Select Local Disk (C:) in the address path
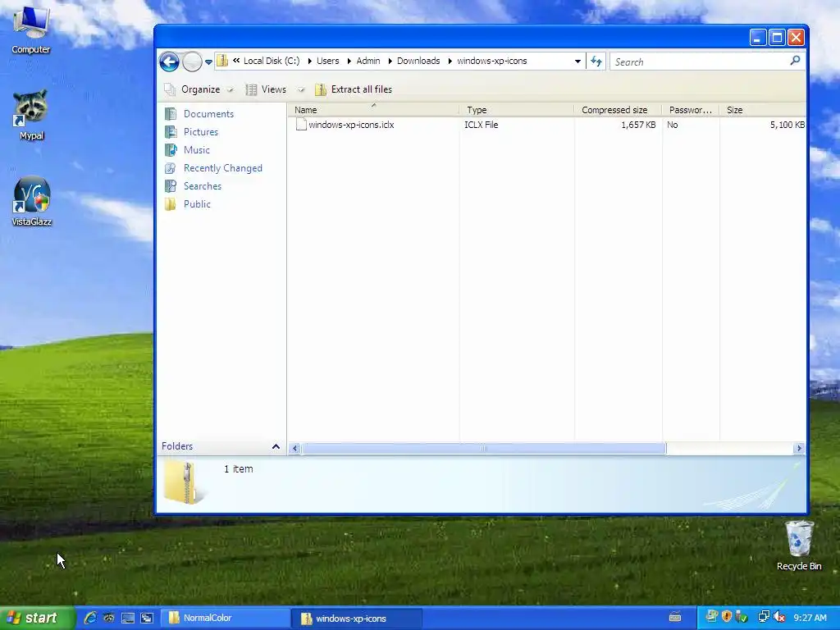 [x=272, y=61]
